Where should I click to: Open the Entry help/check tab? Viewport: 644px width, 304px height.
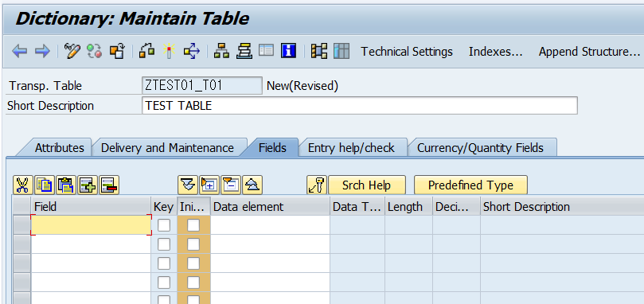point(351,148)
